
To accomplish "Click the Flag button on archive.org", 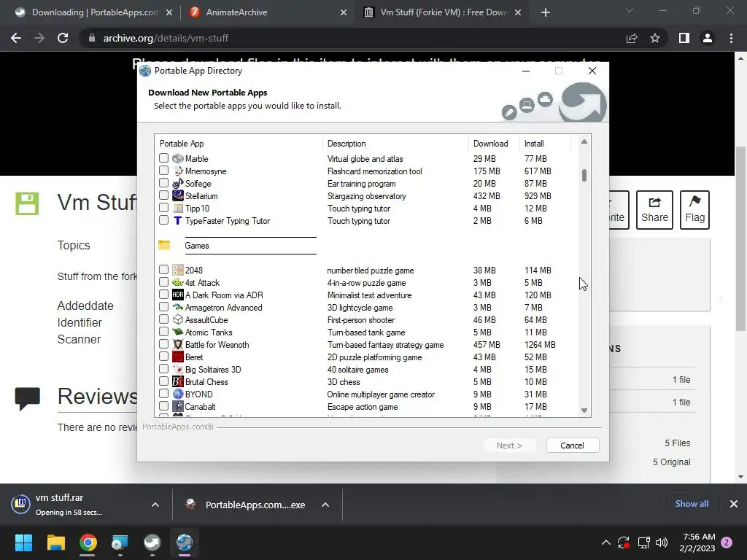I will [x=694, y=210].
